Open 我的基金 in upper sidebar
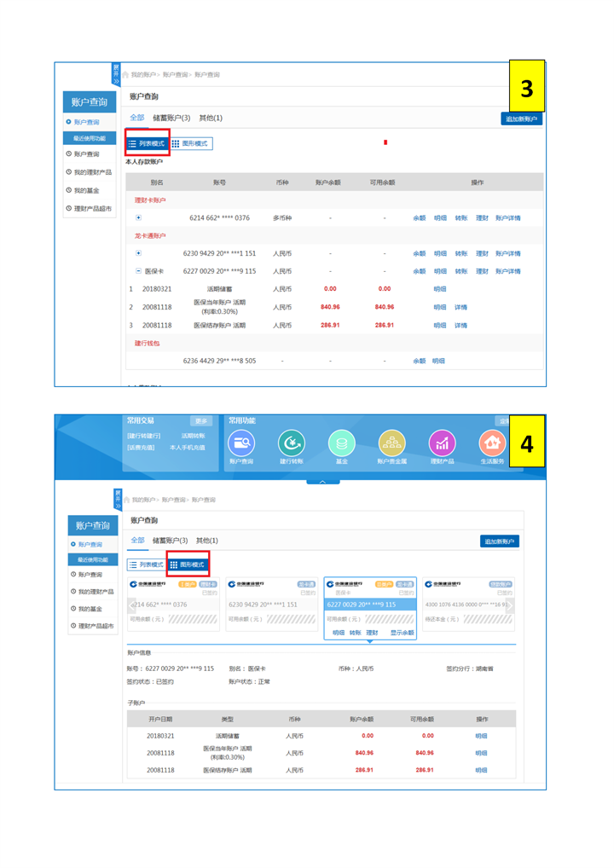Viewport: 614px width, 868px height. pos(83,190)
